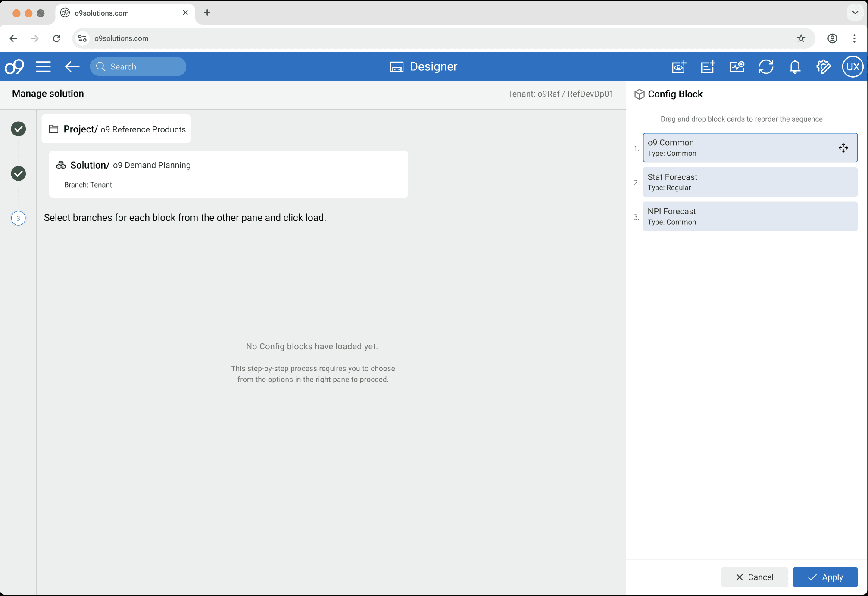
Task: Click the Designer title icon
Action: 397,67
